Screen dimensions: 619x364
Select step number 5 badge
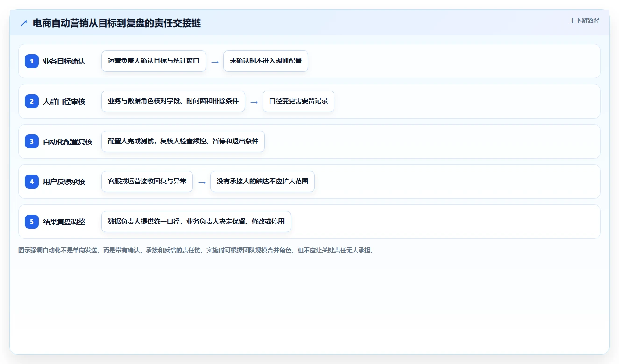coord(32,221)
